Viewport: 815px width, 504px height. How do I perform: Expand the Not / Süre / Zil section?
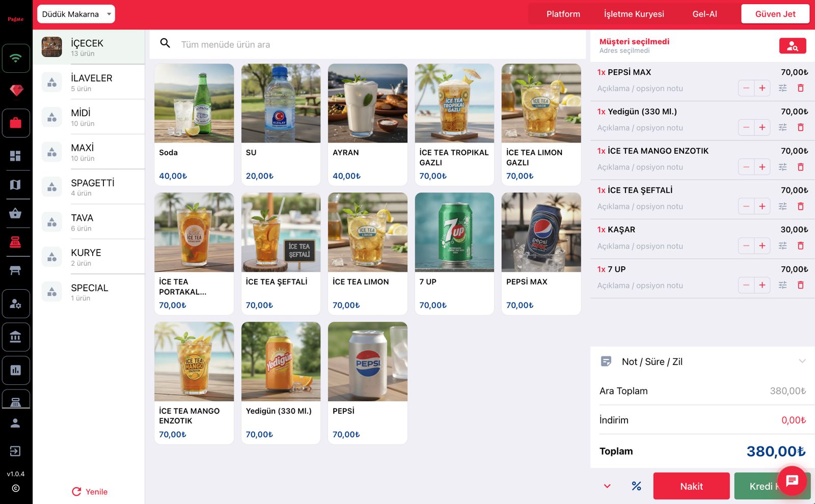[x=702, y=361]
